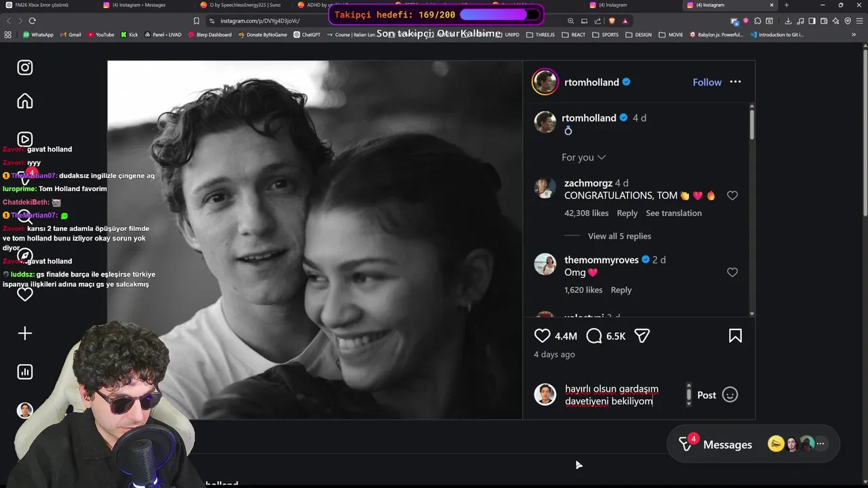The width and height of the screenshot is (868, 488).
Task: Open your profile avatar in the sidebar
Action: [25, 411]
